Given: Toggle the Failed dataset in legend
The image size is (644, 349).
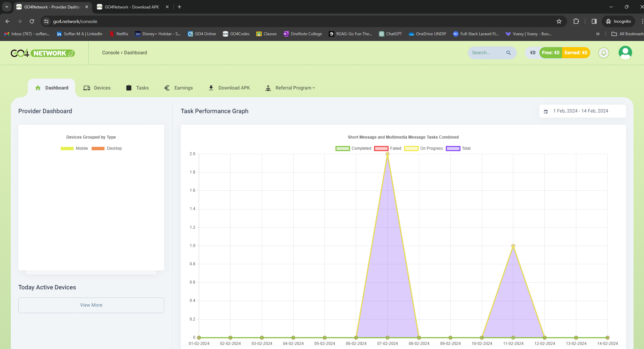Looking at the screenshot, I should click(388, 148).
